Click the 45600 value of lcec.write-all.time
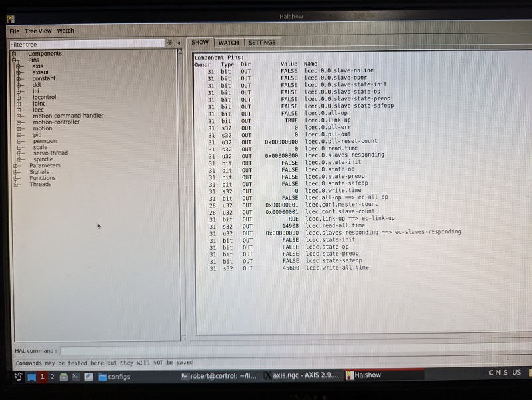Viewport: 532px width, 400px height. point(291,268)
